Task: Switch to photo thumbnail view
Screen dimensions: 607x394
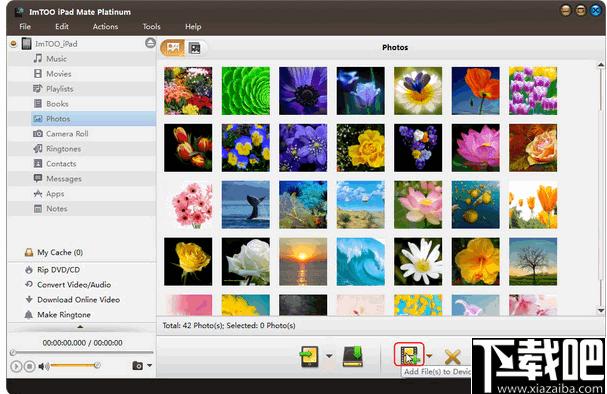Action: [x=173, y=48]
